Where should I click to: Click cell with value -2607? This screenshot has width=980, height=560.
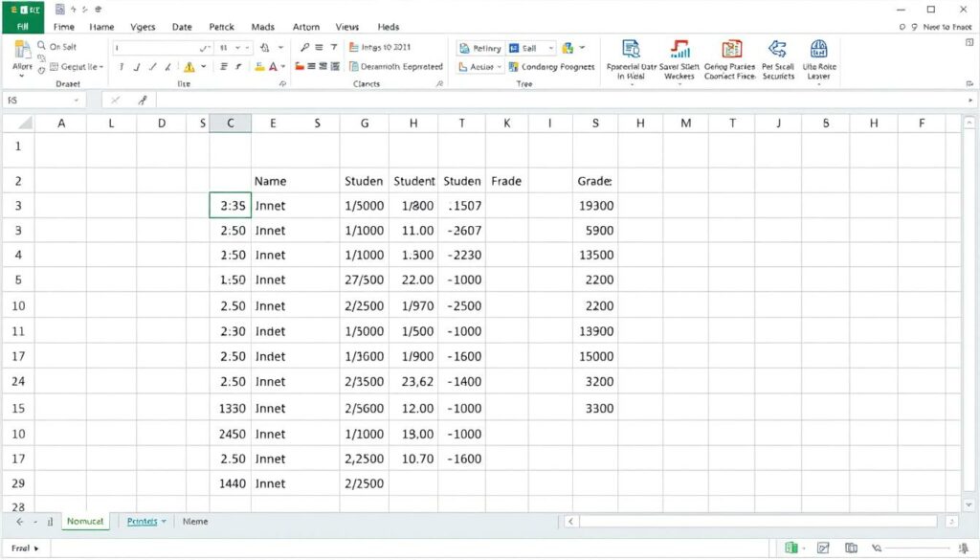pyautogui.click(x=462, y=231)
